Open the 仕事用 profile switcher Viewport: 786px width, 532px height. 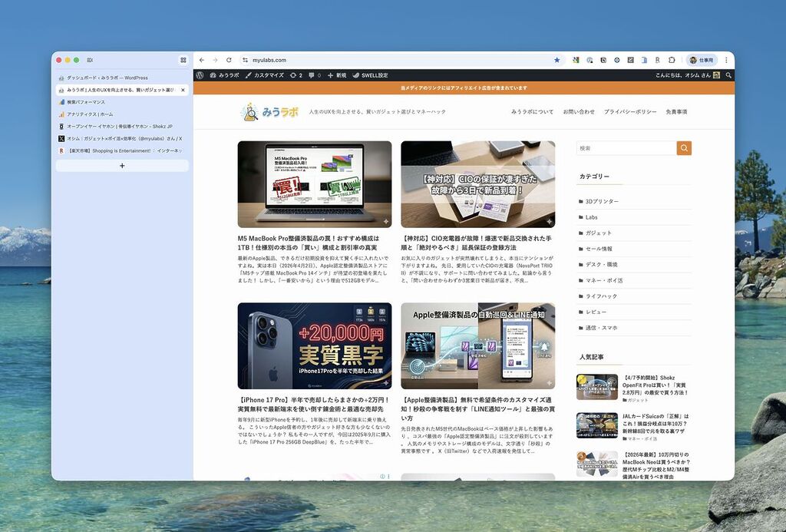pos(702,60)
